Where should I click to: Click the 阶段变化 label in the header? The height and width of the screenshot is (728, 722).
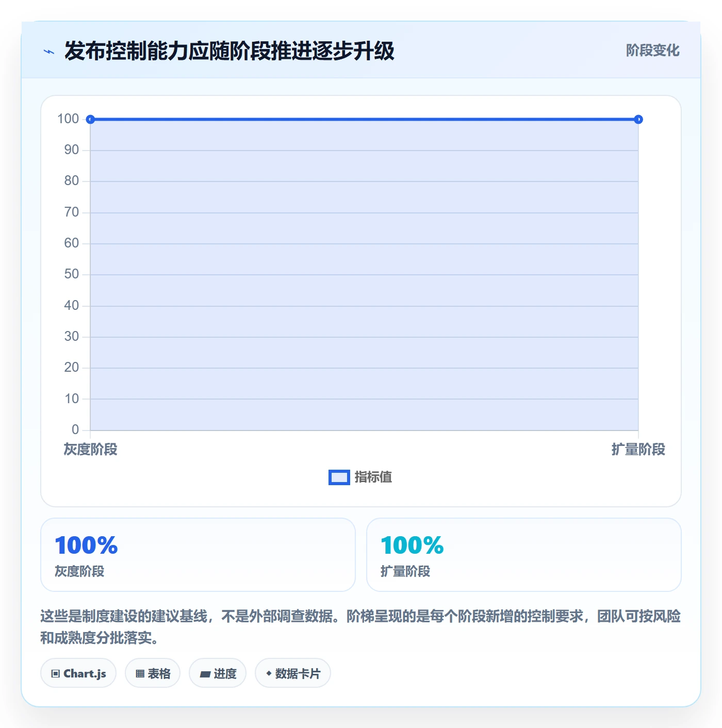[653, 51]
